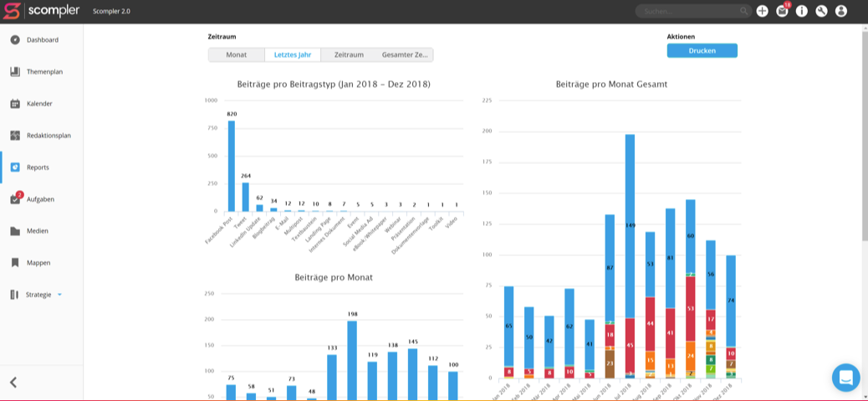The height and width of the screenshot is (401, 868).
Task: Open the mail notifications icon
Action: (x=782, y=11)
